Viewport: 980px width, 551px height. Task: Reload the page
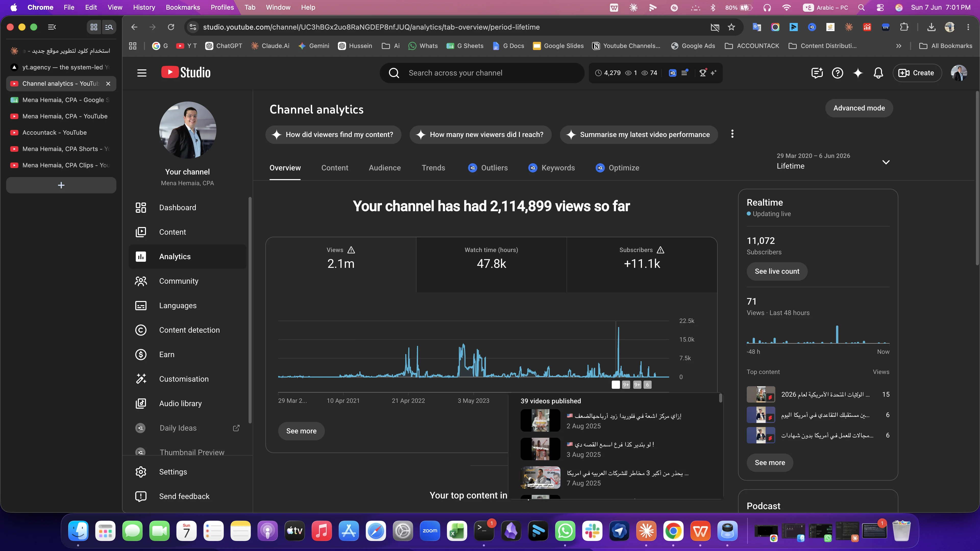(x=171, y=27)
